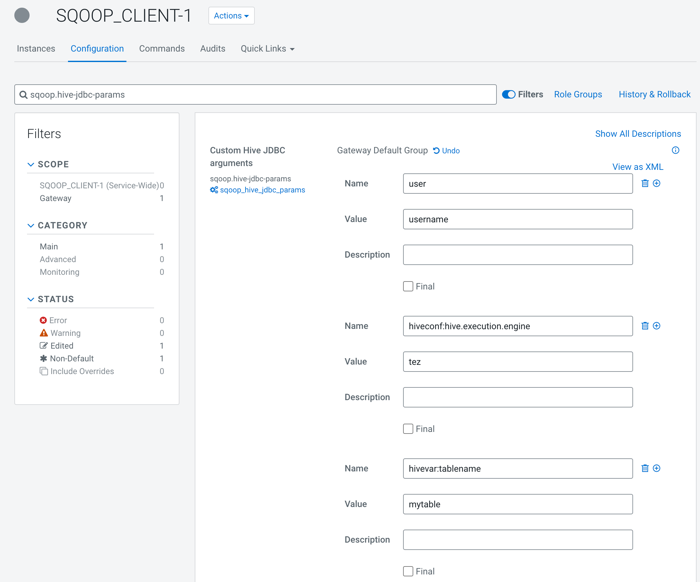Check Final for hivevar:tablename property
This screenshot has width=700, height=582.
[x=408, y=571]
